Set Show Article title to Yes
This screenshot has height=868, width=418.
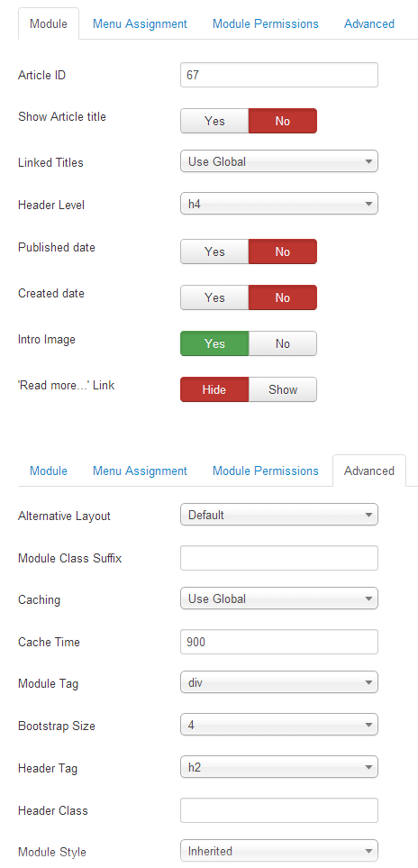pyautogui.click(x=214, y=121)
